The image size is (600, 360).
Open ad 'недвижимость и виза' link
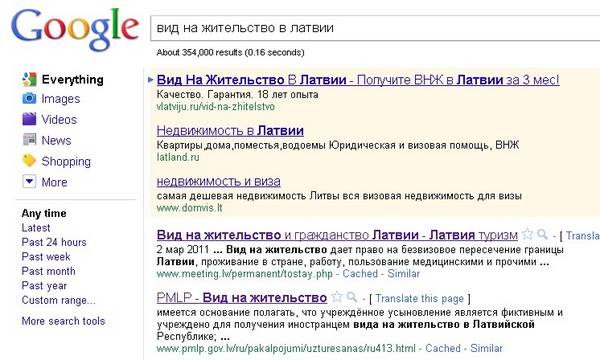pyautogui.click(x=218, y=181)
